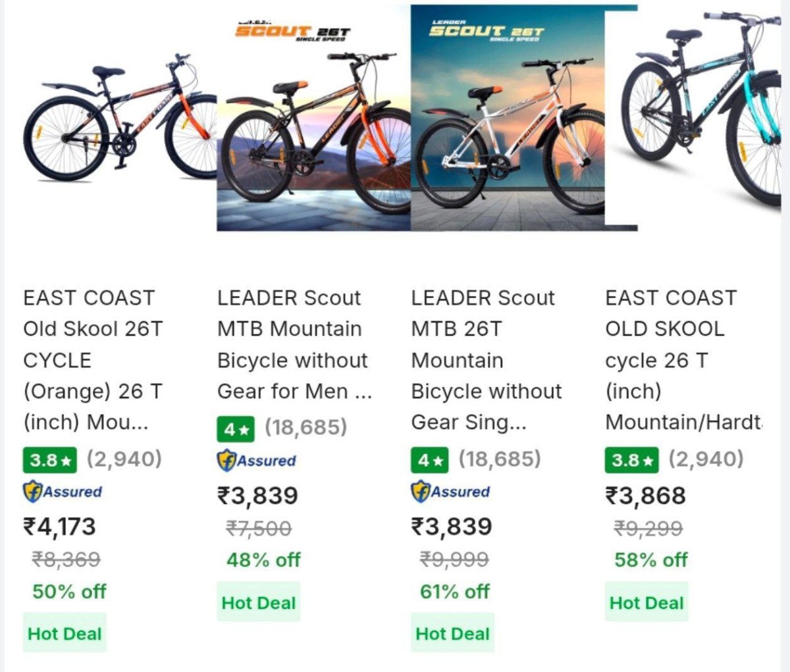790x672 pixels.
Task: Click Hot Deal tag under 58% off
Action: click(646, 602)
